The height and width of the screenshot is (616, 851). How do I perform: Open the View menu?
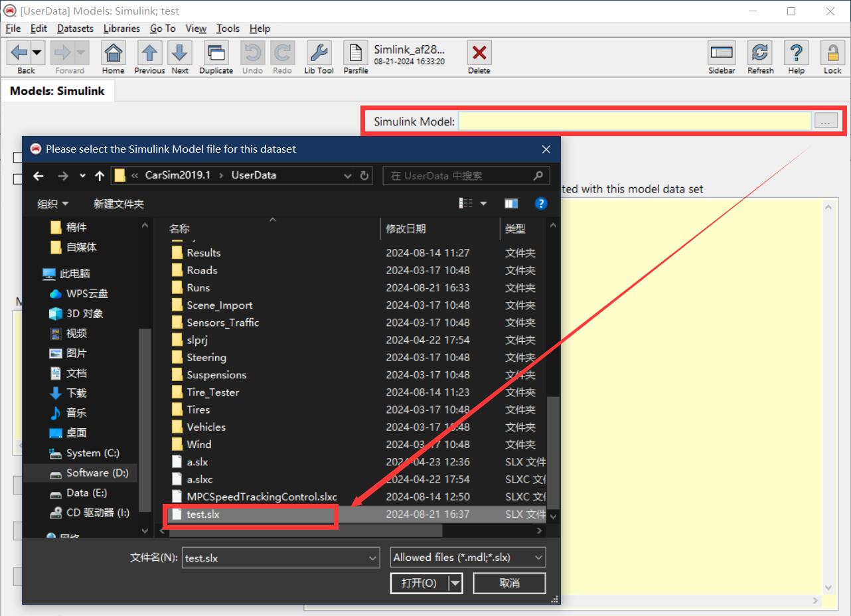coord(196,29)
